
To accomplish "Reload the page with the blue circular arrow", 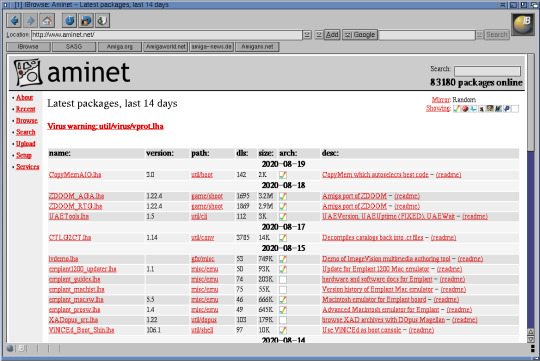I will tap(70, 21).
